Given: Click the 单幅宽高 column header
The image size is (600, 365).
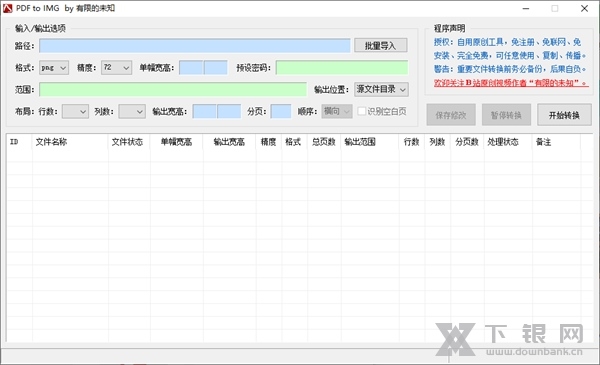Looking at the screenshot, I should pyautogui.click(x=176, y=142).
